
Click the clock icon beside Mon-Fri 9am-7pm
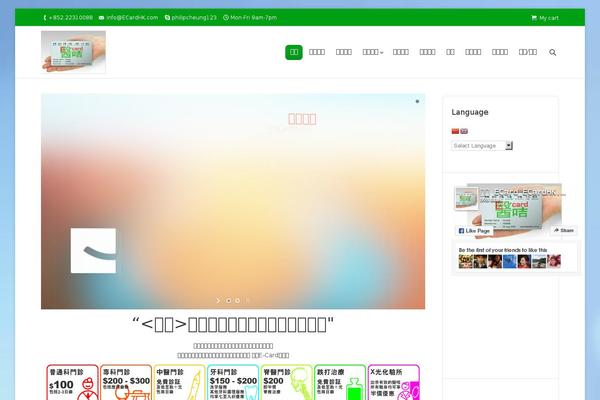point(226,18)
